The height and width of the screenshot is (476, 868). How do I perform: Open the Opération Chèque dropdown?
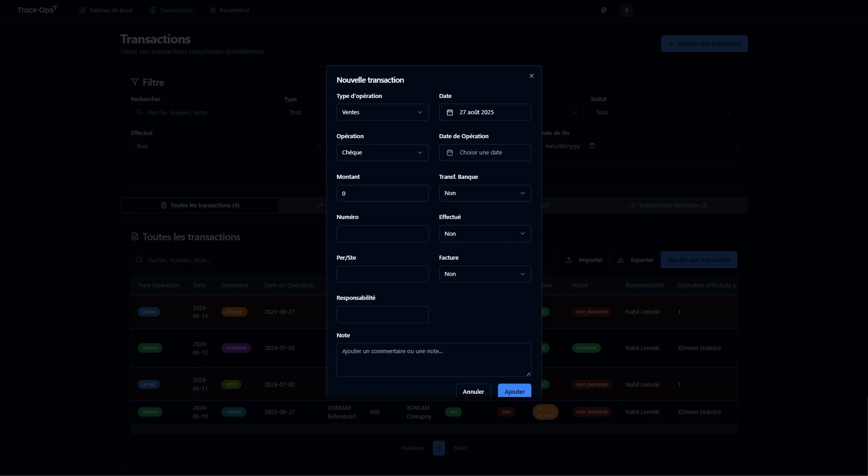point(382,152)
